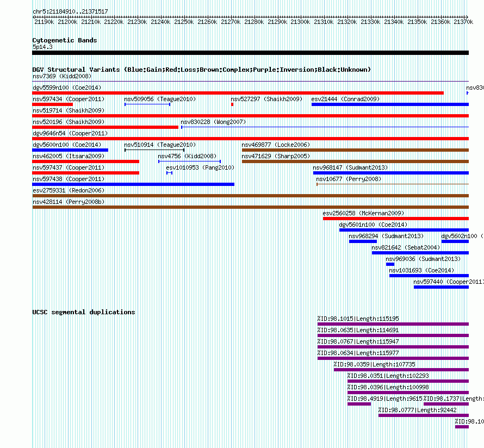Image resolution: width=484 pixels, height=448 pixels.
Task: Click the UCSC segmental duplications track title
Action: [84, 312]
